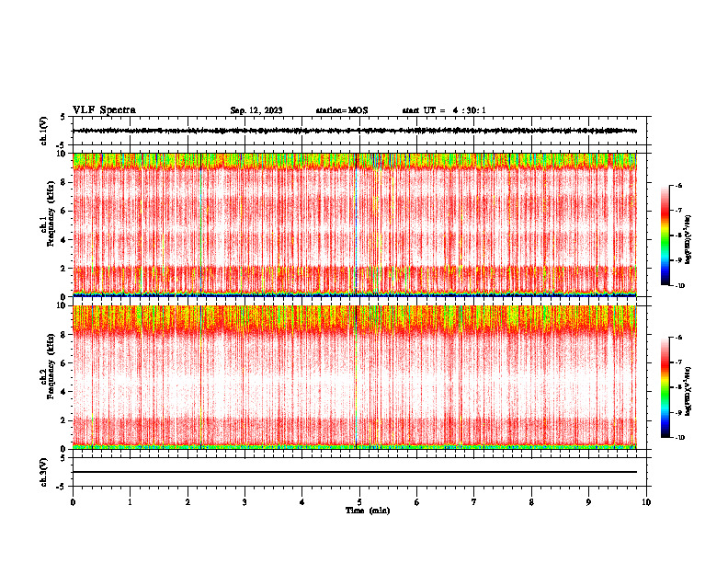Click time axis tick label "2"

pos(188,502)
